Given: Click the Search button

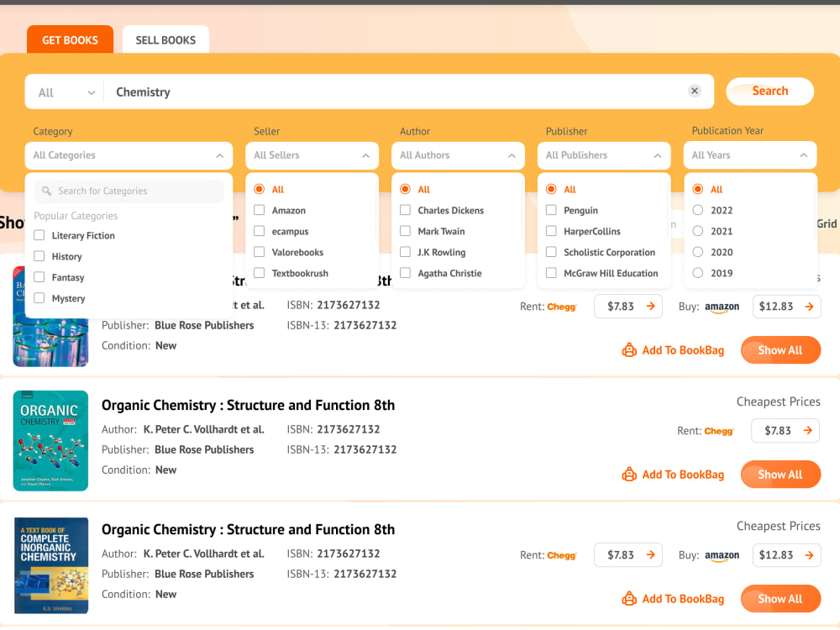Looking at the screenshot, I should (769, 91).
